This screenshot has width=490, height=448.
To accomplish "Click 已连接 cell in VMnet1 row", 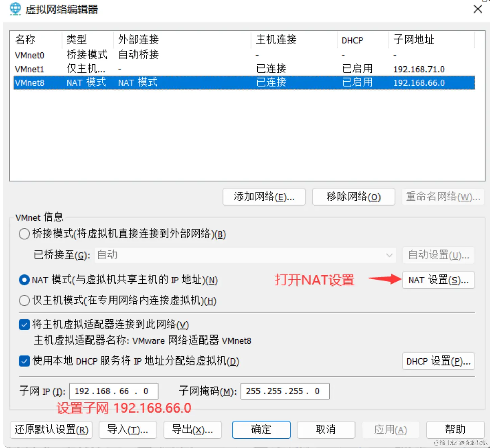I will tap(271, 69).
